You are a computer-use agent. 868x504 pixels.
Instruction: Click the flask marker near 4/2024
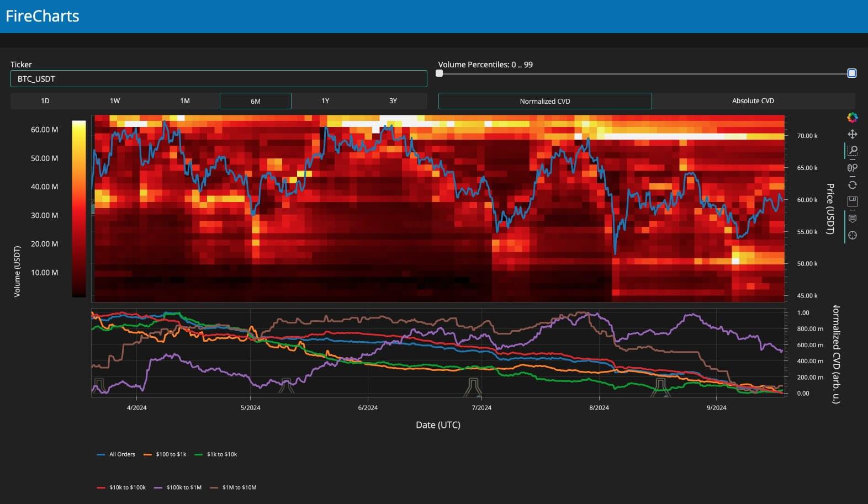[x=99, y=385]
